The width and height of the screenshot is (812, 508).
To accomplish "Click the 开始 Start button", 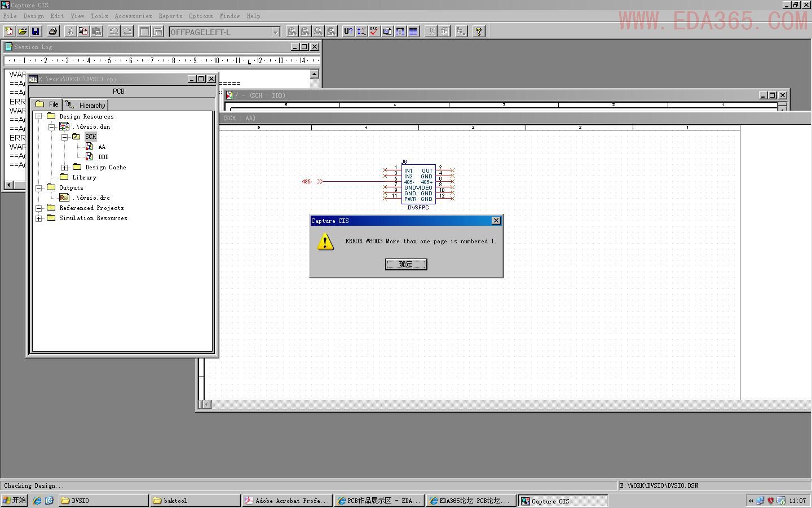I will [15, 500].
